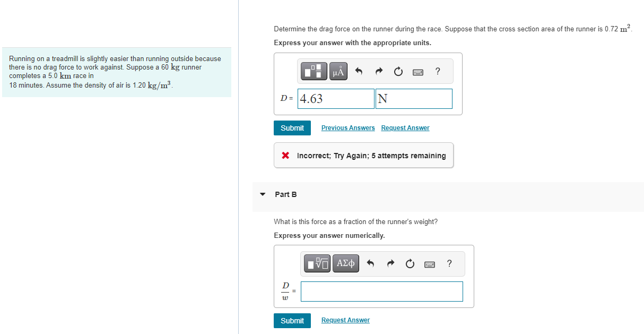Submit the Part B fraction answer
This screenshot has width=644, height=334.
pos(292,320)
